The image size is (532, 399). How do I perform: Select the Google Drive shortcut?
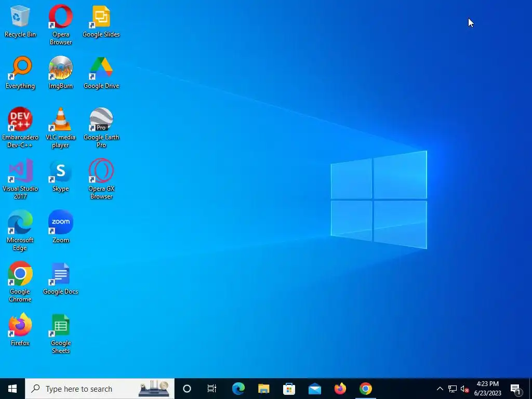click(101, 73)
